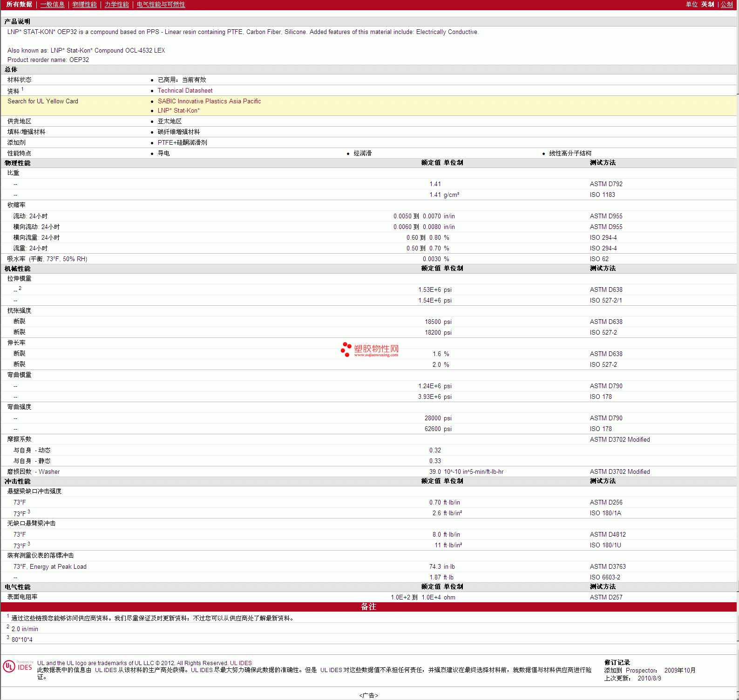Select the 英制 unit option

point(708,5)
